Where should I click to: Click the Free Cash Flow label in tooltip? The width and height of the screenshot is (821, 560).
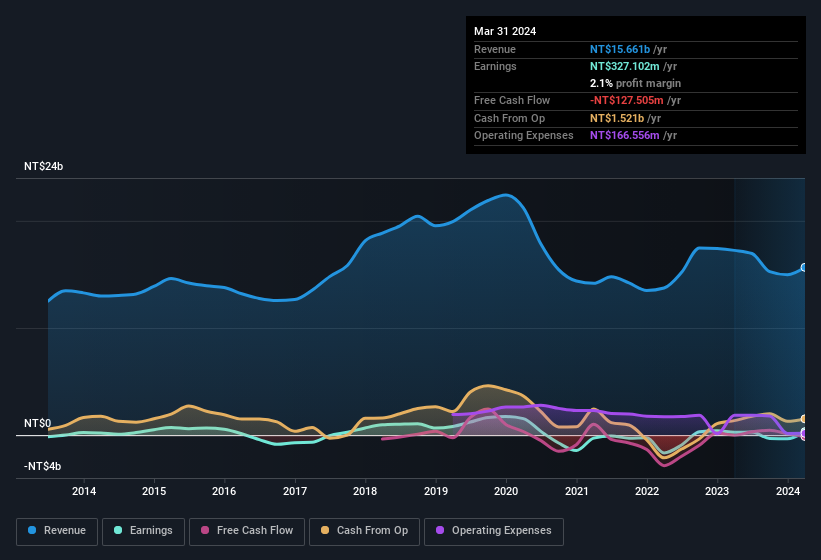click(512, 100)
